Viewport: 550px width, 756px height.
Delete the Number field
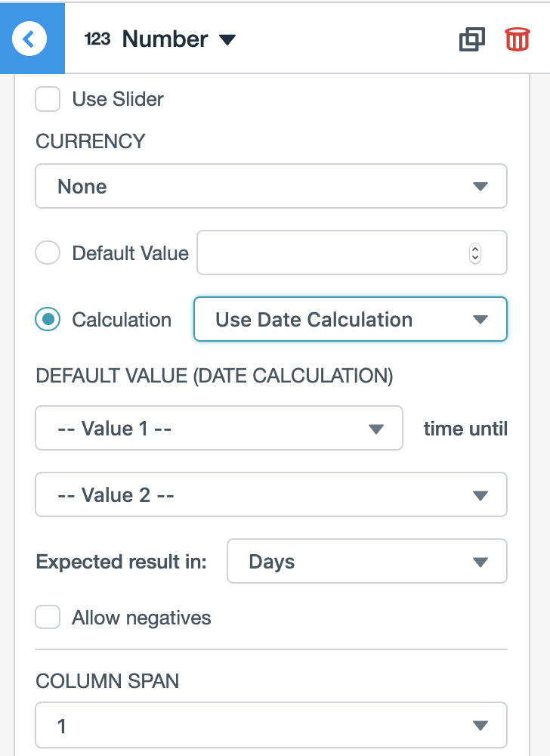pos(516,40)
